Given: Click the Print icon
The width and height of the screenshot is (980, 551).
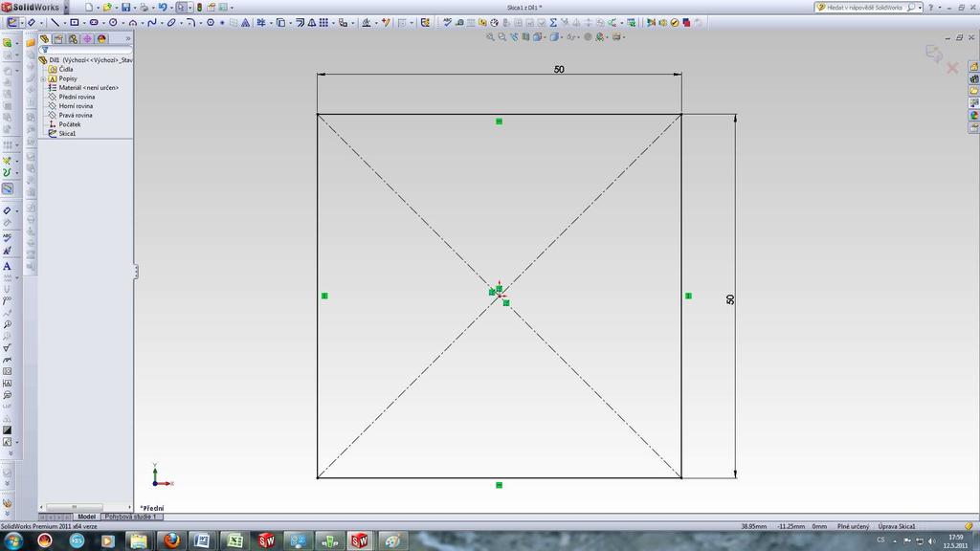Looking at the screenshot, I should tap(144, 8).
